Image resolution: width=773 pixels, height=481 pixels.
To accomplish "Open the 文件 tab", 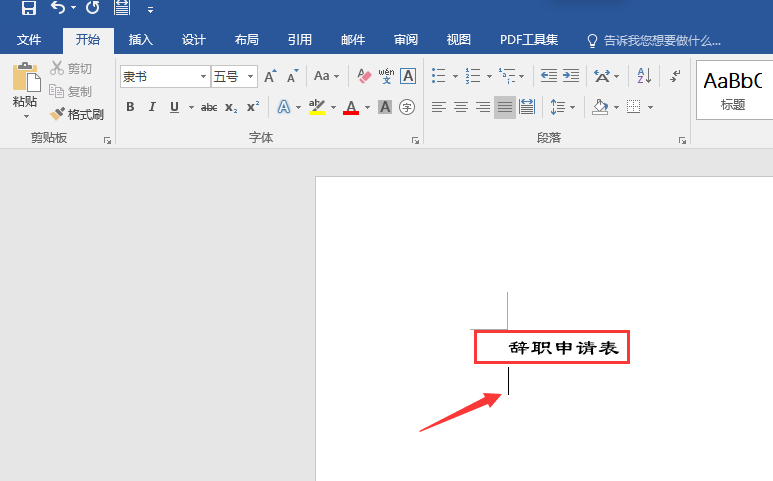I will point(29,40).
